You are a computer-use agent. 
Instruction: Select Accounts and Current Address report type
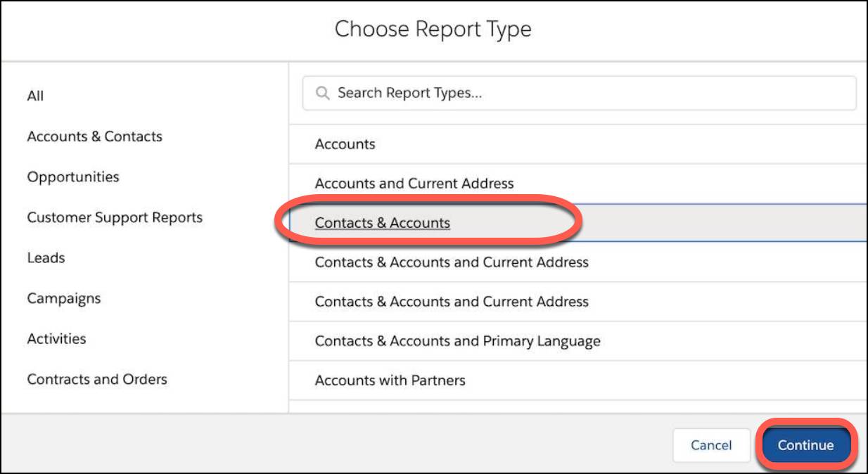577,184
